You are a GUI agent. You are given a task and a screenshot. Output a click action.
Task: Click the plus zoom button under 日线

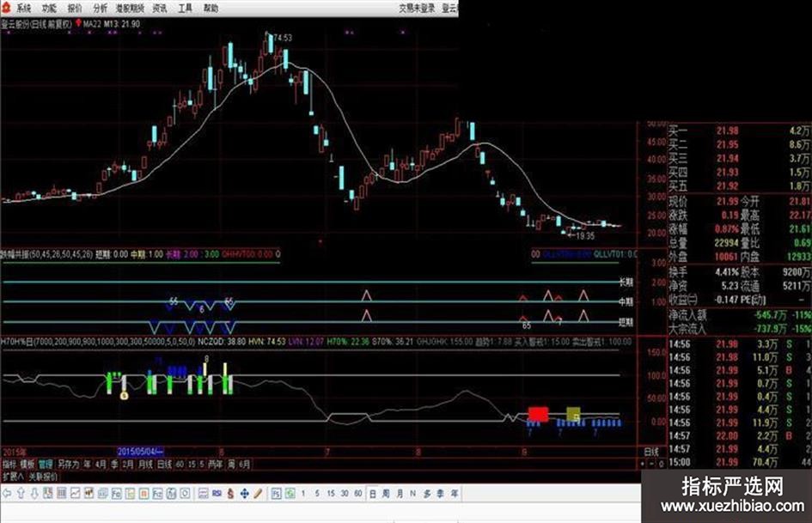[644, 464]
